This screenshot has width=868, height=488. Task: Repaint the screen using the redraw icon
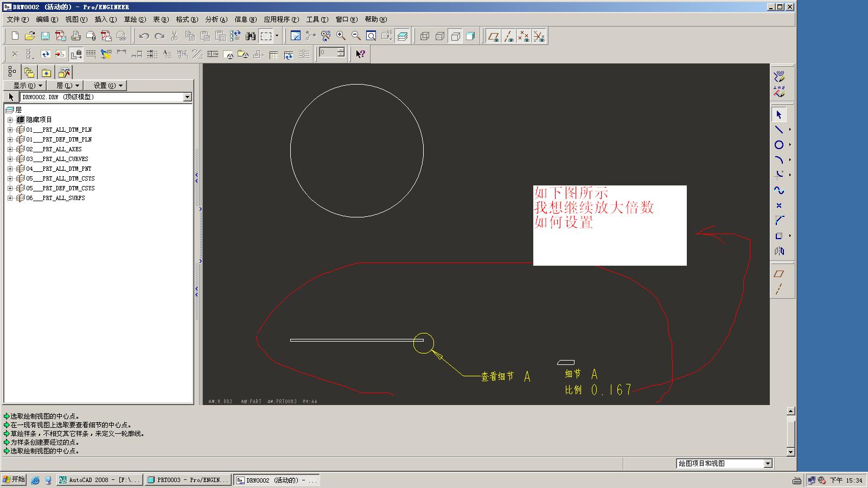pyautogui.click(x=296, y=36)
